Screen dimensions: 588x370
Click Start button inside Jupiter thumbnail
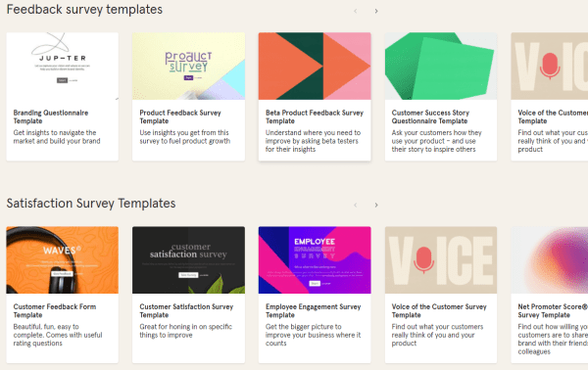(63, 80)
